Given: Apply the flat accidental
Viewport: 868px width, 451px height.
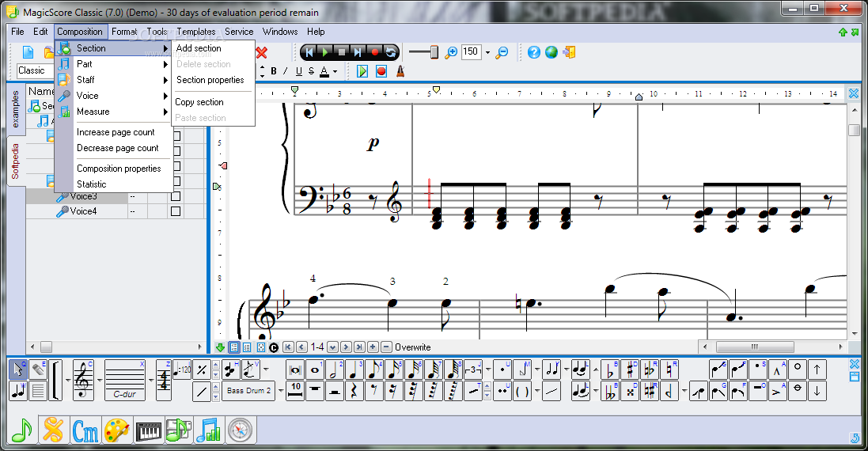Looking at the screenshot, I should coord(610,370).
